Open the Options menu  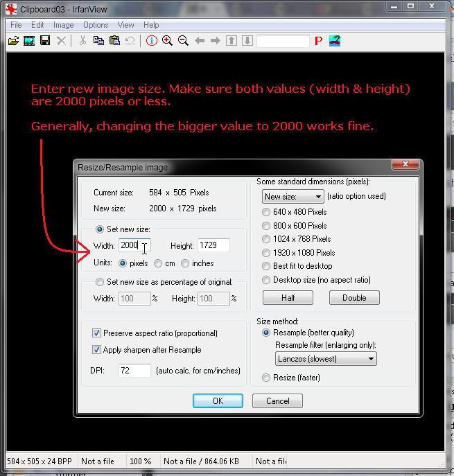(x=96, y=25)
